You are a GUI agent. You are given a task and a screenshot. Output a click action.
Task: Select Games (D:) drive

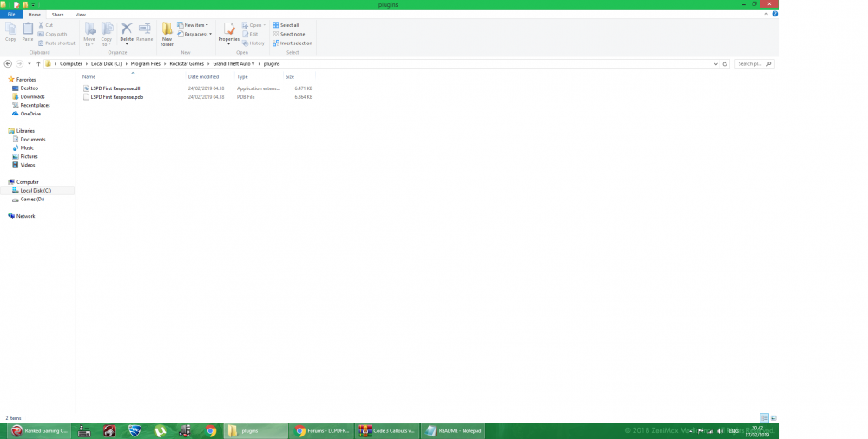tap(32, 200)
